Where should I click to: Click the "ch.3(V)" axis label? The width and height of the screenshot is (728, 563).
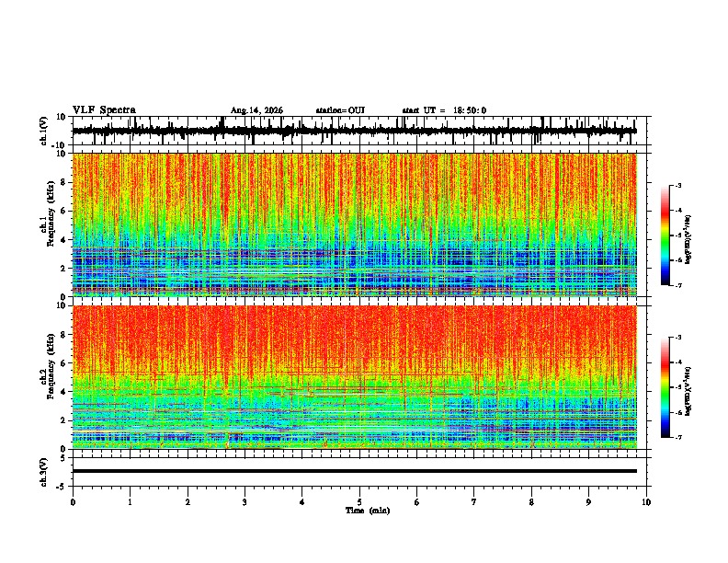(x=43, y=473)
